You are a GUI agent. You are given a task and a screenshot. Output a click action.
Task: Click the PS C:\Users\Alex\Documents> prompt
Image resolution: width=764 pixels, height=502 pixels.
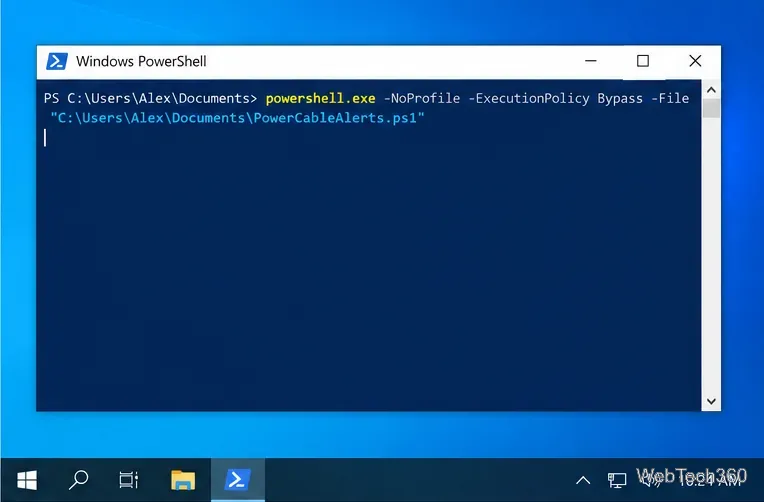pyautogui.click(x=150, y=98)
